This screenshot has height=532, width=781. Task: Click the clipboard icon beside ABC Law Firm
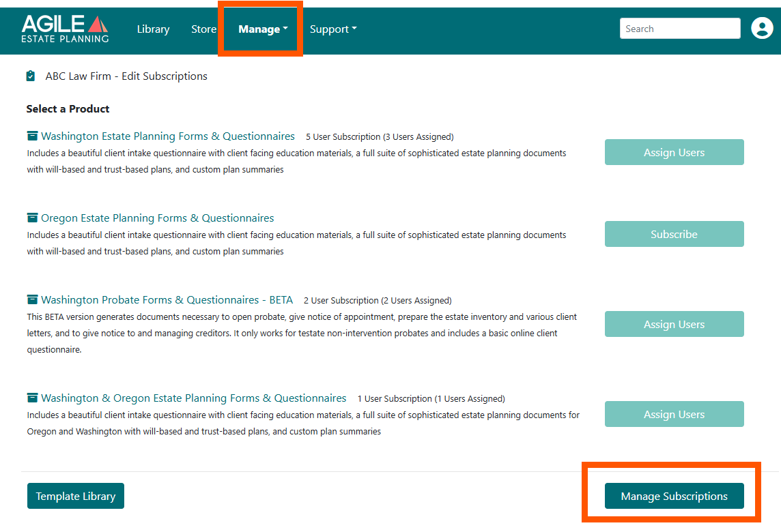tap(31, 76)
